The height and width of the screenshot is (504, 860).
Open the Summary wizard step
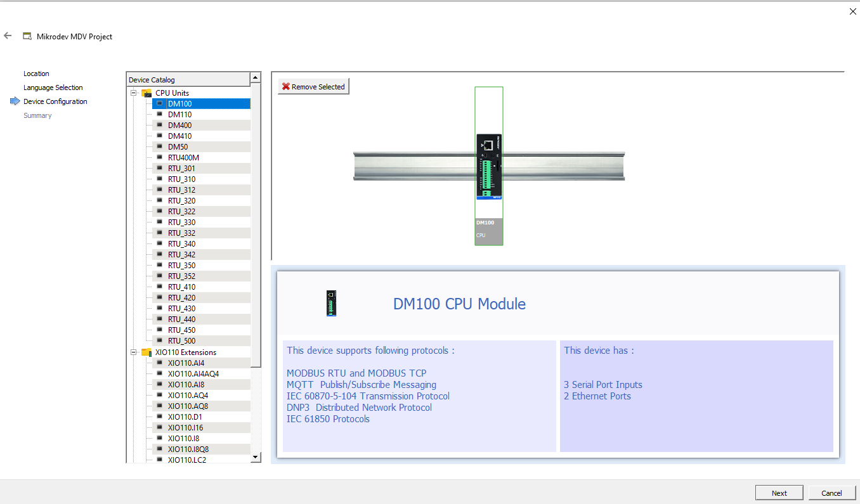click(37, 115)
